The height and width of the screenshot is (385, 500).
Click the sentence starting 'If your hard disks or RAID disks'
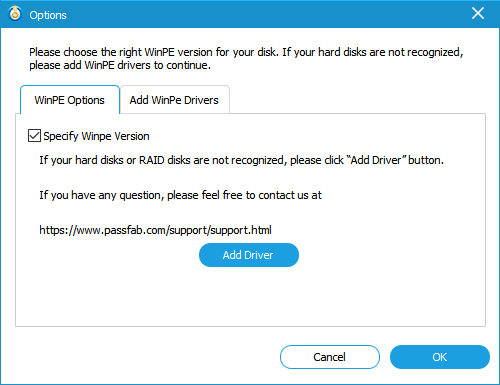click(x=242, y=160)
